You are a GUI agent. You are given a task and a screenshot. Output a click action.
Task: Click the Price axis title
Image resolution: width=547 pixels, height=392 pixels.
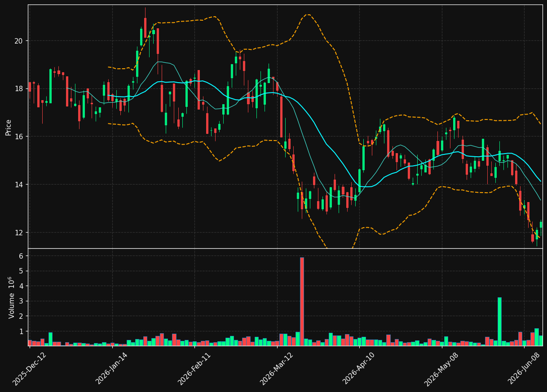coord(9,127)
